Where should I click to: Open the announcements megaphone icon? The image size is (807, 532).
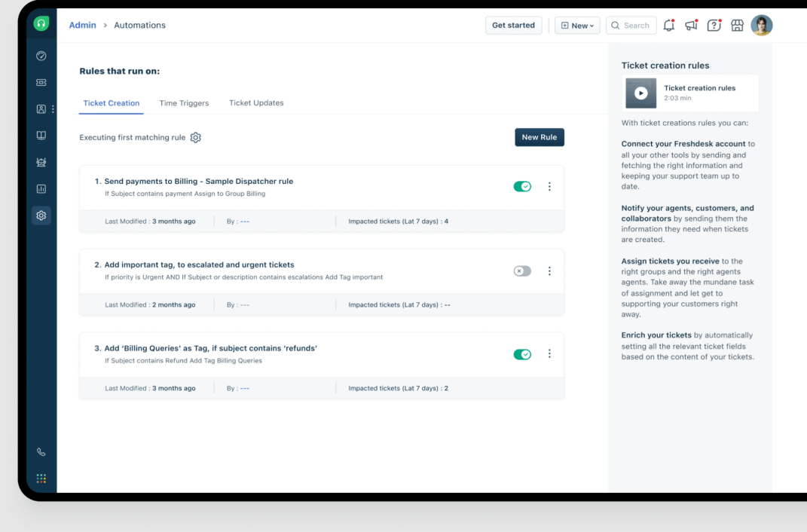point(691,25)
